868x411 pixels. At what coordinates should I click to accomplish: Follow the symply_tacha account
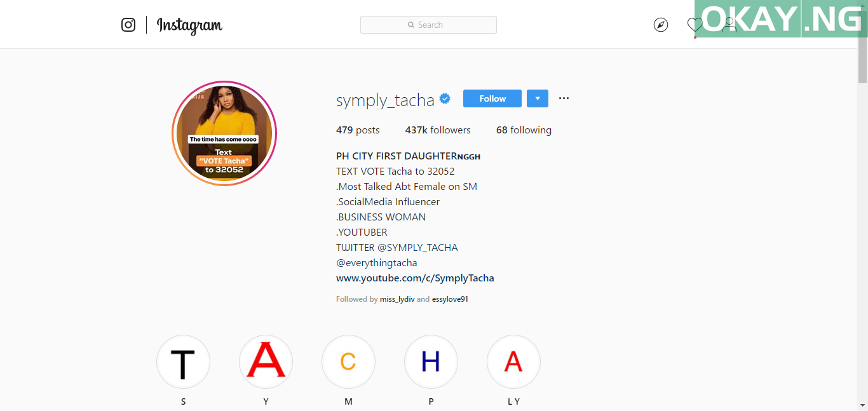pyautogui.click(x=492, y=98)
